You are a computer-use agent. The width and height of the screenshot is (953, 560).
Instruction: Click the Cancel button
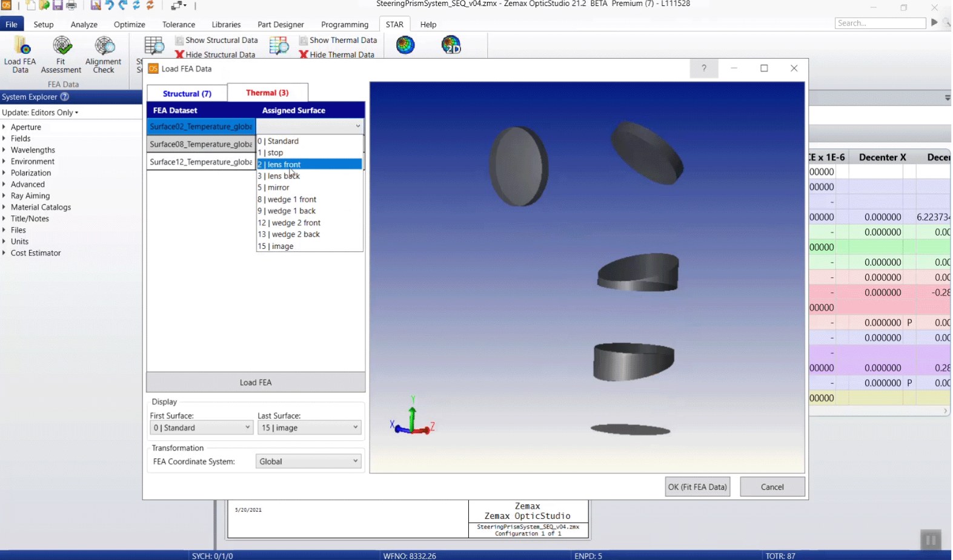click(772, 487)
